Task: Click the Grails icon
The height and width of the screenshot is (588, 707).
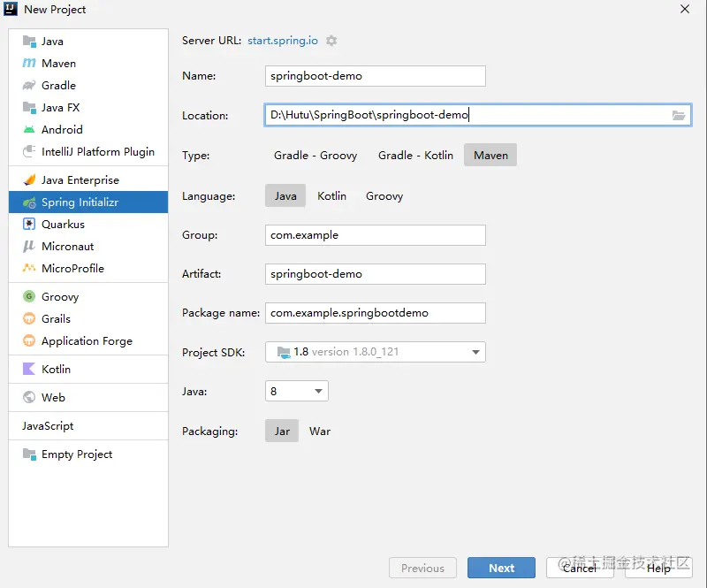Action: point(29,318)
